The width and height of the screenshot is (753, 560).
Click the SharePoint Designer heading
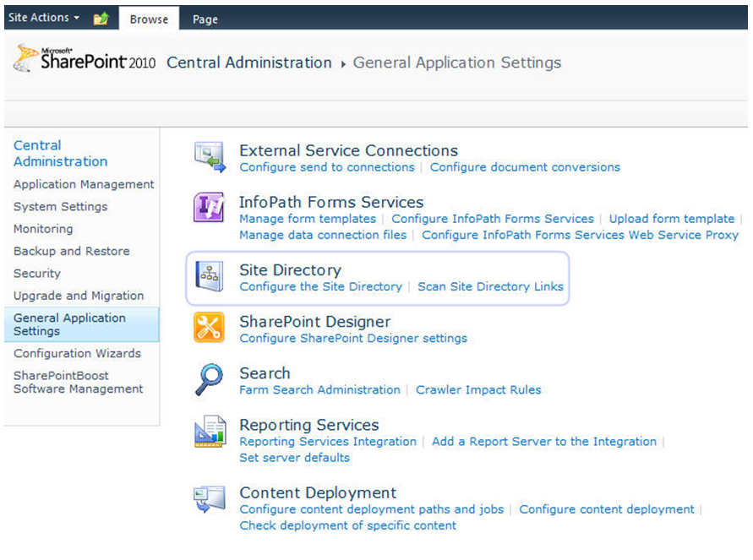315,322
